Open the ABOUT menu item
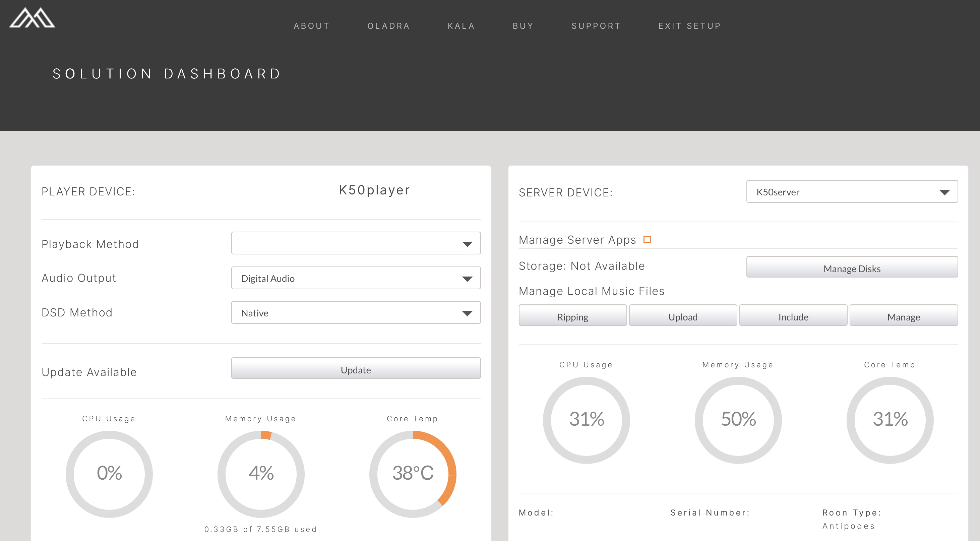 (x=311, y=26)
